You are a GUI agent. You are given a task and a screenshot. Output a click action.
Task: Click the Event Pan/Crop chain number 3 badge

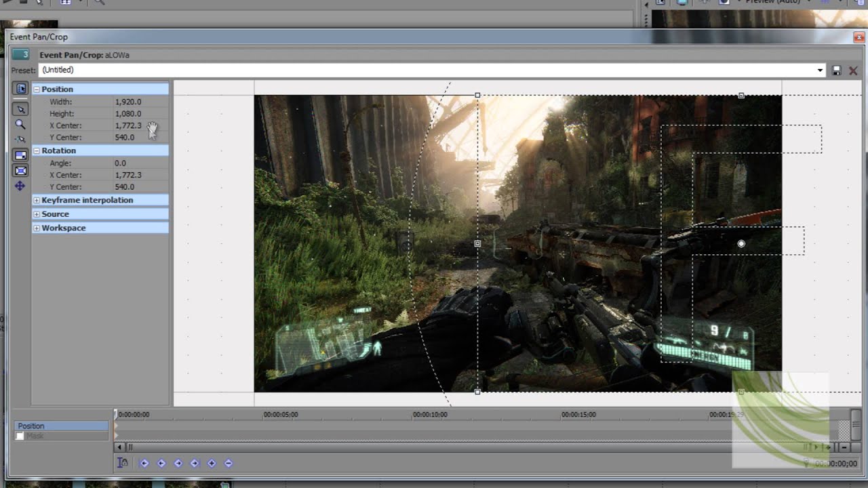click(20, 55)
